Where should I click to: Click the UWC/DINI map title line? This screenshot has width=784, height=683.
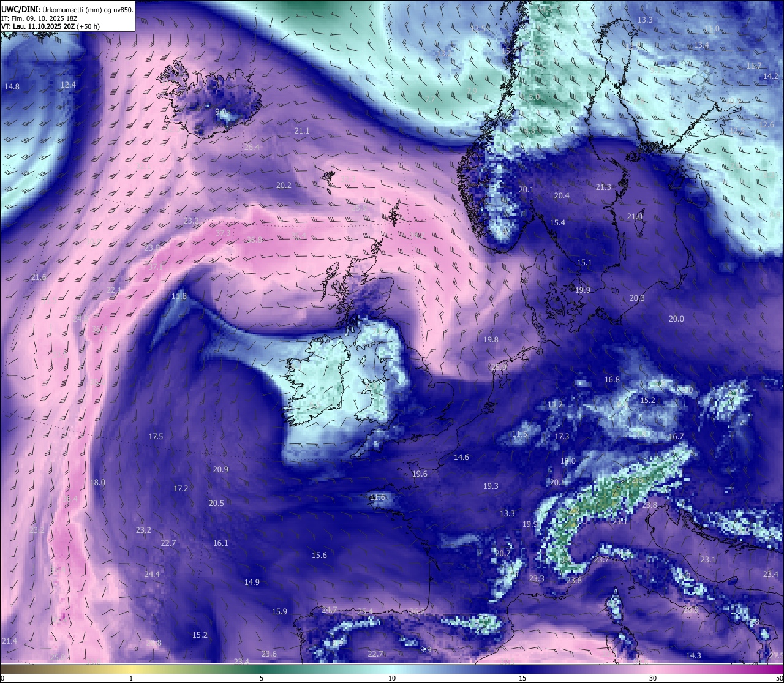[67, 9]
